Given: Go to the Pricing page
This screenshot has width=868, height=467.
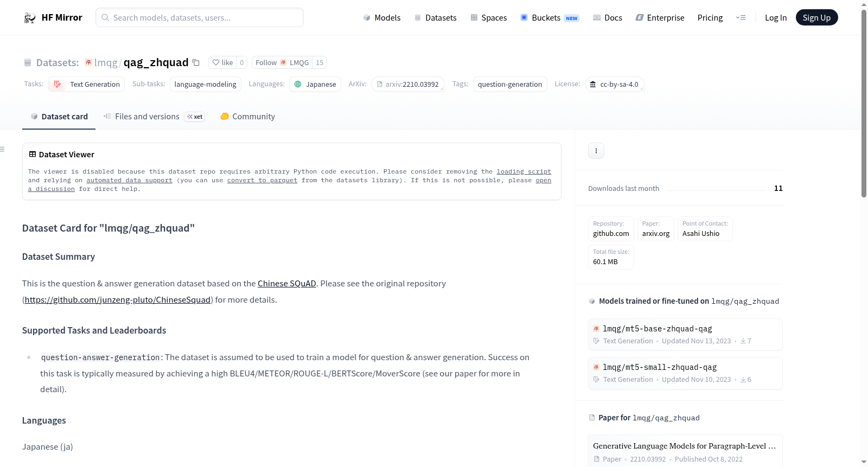Looking at the screenshot, I should click(x=710, y=18).
